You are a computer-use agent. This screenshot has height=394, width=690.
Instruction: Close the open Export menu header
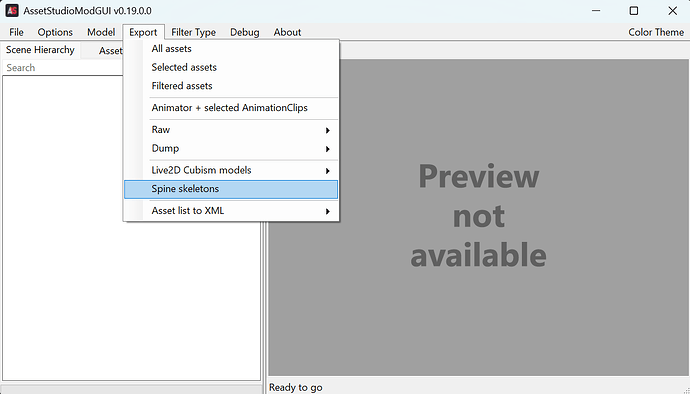[x=143, y=32]
